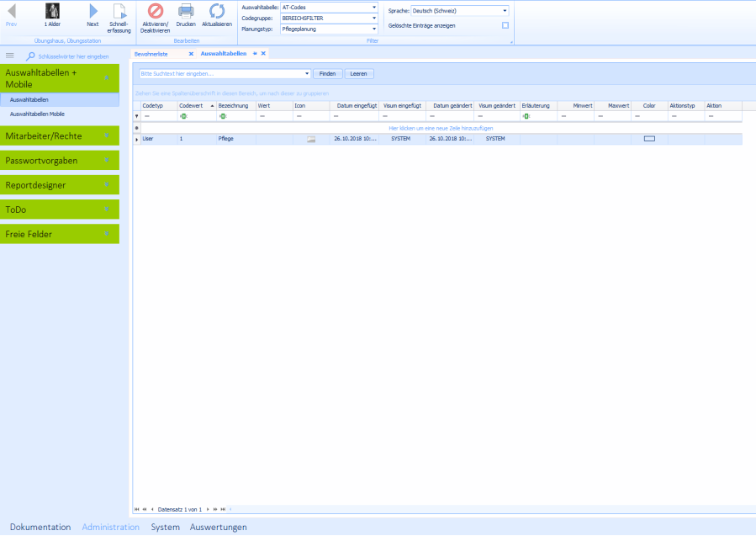Refresh using Aktualisieren icon
The image size is (756, 536).
pos(217,11)
